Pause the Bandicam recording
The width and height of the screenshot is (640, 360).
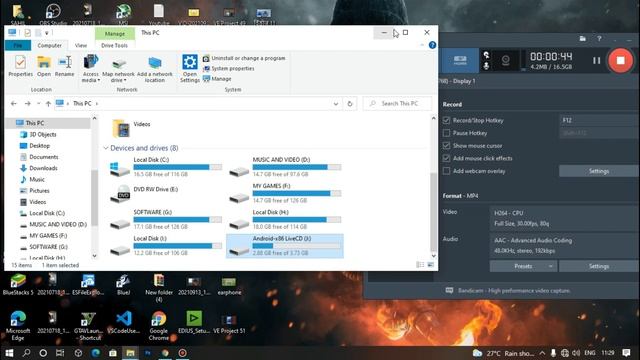(x=596, y=60)
